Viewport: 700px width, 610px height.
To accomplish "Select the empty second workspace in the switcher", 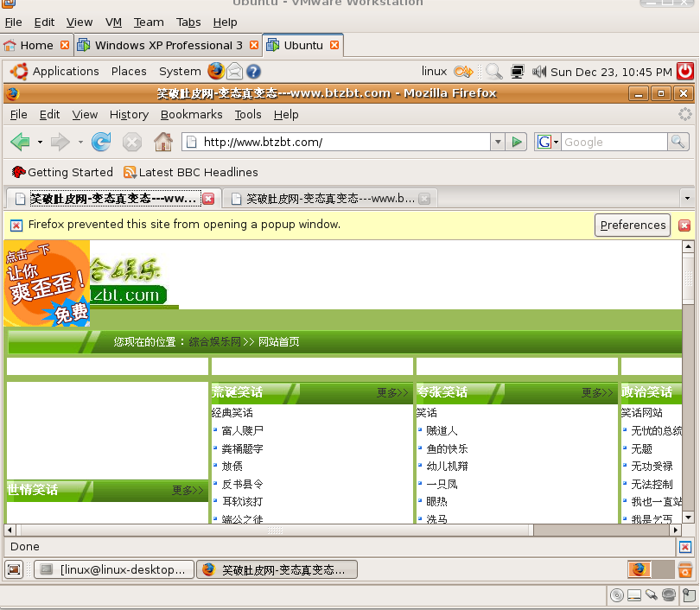I will [x=663, y=570].
